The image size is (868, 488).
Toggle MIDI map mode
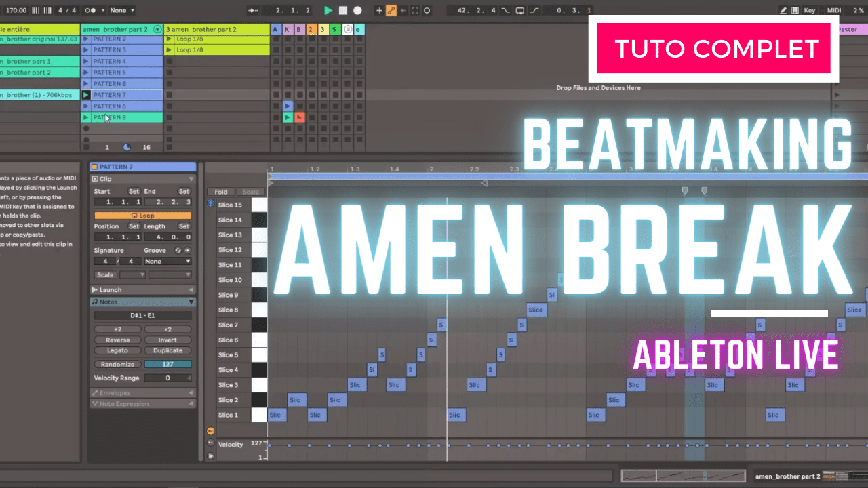[834, 11]
